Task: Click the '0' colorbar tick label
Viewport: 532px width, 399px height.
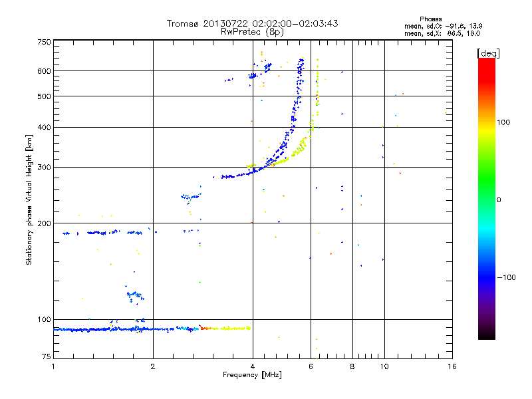Action: point(499,200)
